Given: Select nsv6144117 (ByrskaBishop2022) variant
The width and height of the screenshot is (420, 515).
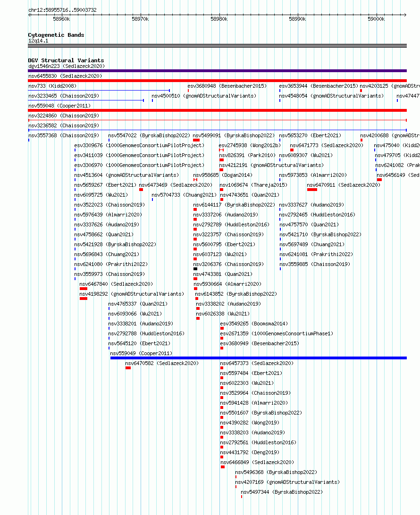Looking at the screenshot, I should tap(234, 205).
